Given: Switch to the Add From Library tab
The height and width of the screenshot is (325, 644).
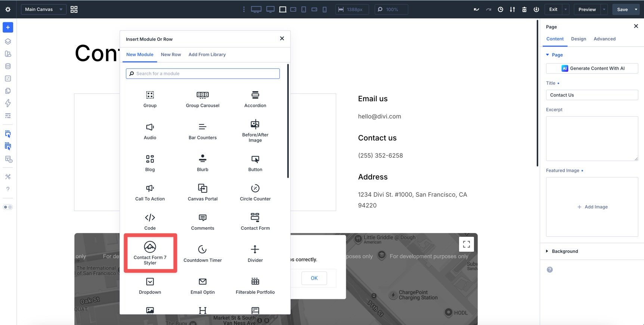Looking at the screenshot, I should tap(207, 55).
